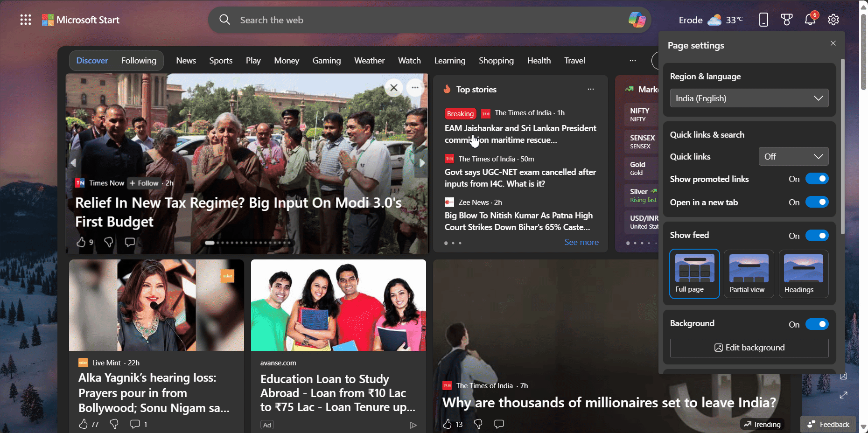Click the Edit background button
Screen dimensions: 868x433
point(749,348)
